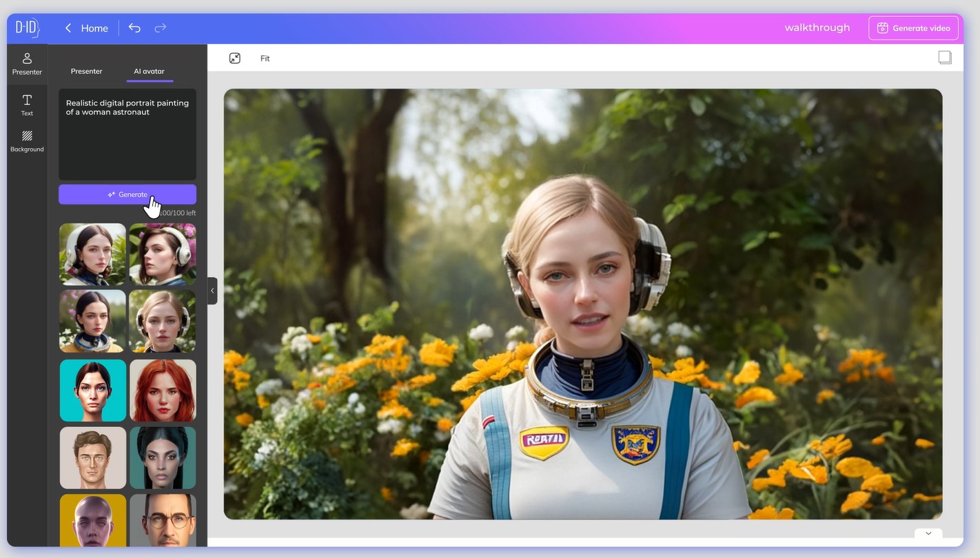Switch to the Presenter tab
The width and height of the screenshot is (980, 558).
[86, 71]
